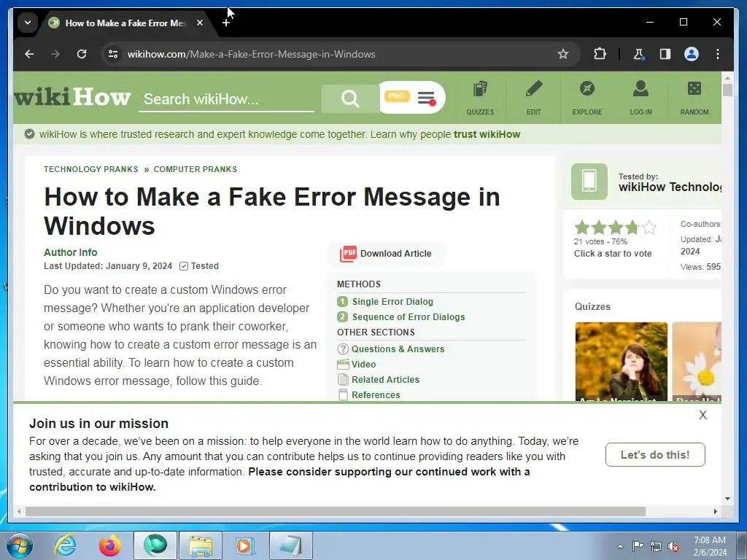The height and width of the screenshot is (560, 747).
Task: Open the Computer Pranks breadcrumb
Action: [195, 169]
